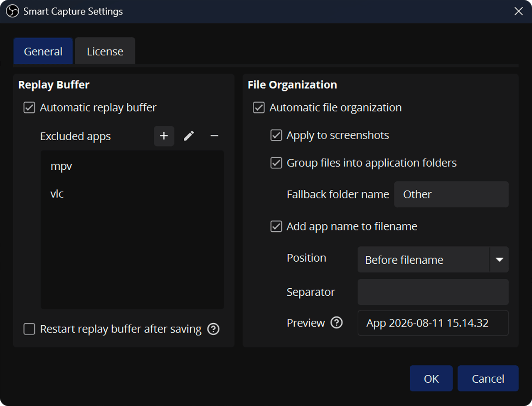Click the Fallback folder name field
The width and height of the screenshot is (532, 406).
coord(451,194)
